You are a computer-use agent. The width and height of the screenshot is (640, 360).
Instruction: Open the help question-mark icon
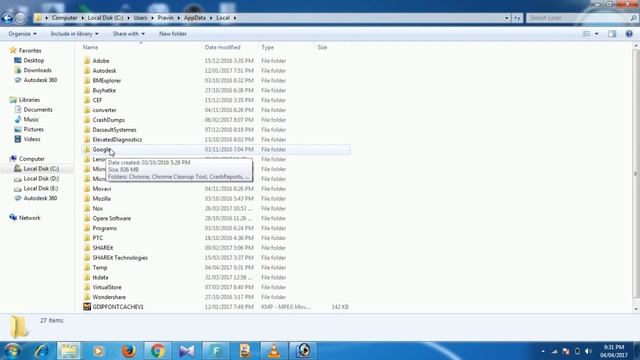629,34
